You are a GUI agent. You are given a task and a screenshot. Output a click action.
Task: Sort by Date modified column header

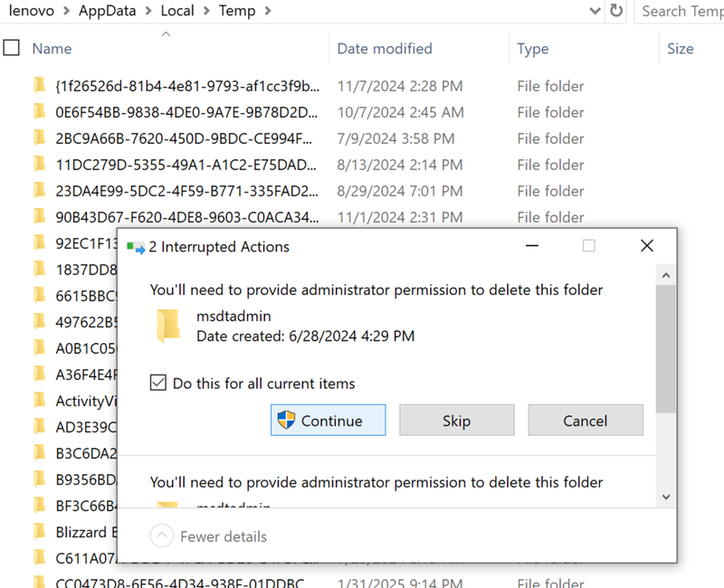[x=385, y=49]
